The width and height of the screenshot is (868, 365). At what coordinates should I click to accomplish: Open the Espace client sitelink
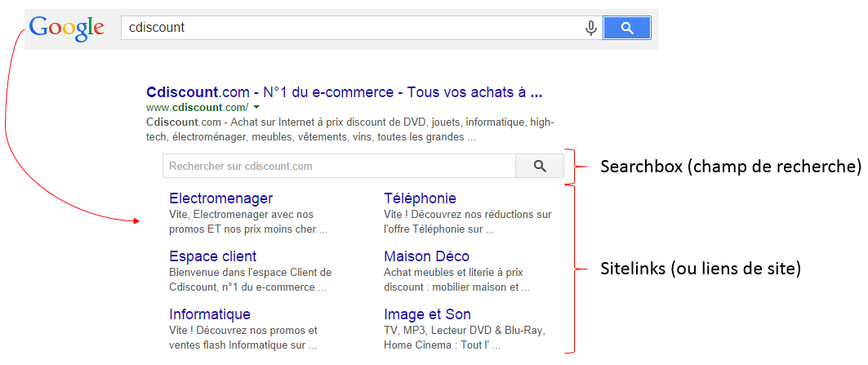coord(212,256)
